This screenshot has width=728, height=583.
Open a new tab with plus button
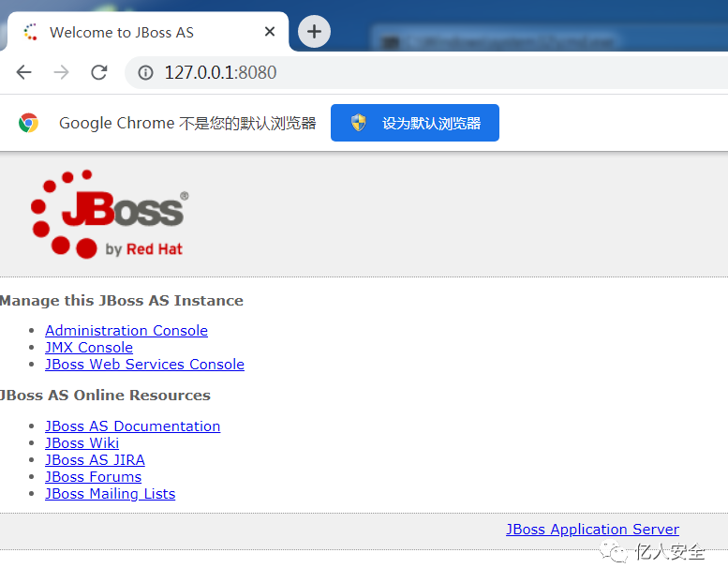314,32
